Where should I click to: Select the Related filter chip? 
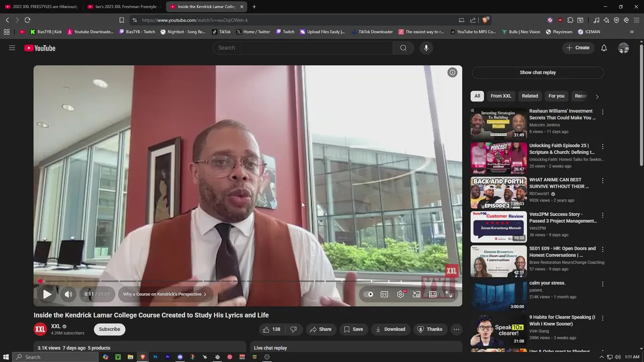[x=530, y=96]
